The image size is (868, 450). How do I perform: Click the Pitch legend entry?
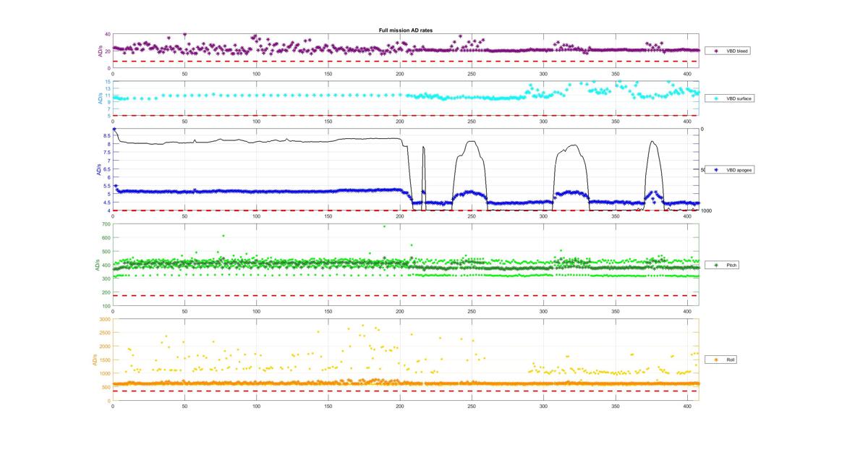(x=723, y=266)
